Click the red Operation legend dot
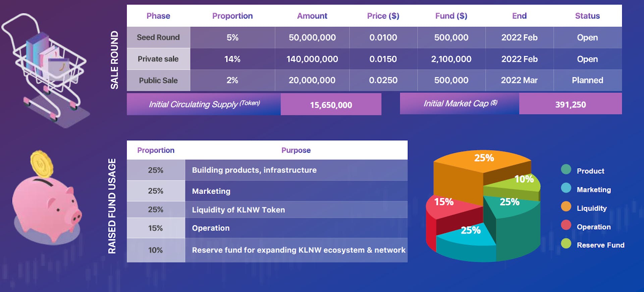This screenshot has height=292, width=644. click(x=566, y=225)
